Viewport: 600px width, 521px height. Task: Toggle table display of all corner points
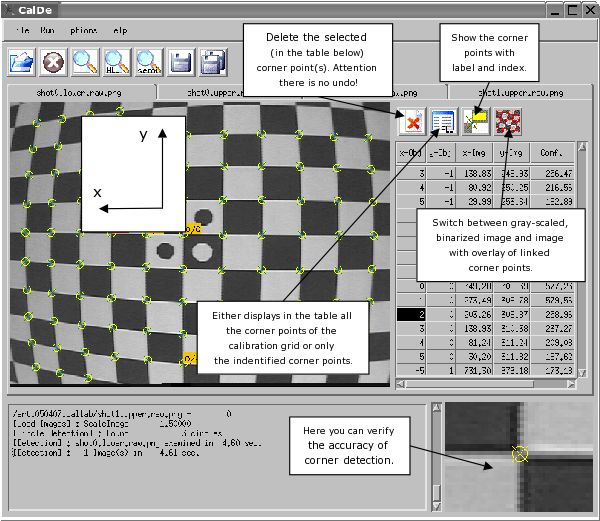pyautogui.click(x=443, y=122)
